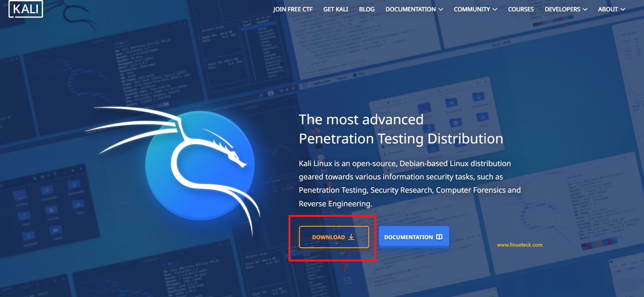Click the orange DOWNLOAD button
Viewport: 644px width, 297px height.
334,237
